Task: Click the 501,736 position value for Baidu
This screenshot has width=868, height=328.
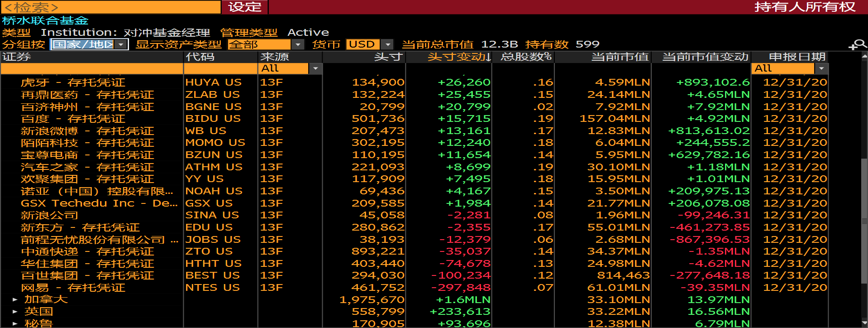Action: pos(378,119)
